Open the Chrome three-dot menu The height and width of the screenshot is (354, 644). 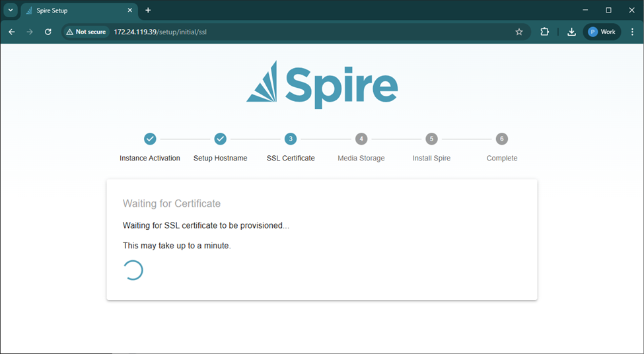click(632, 32)
